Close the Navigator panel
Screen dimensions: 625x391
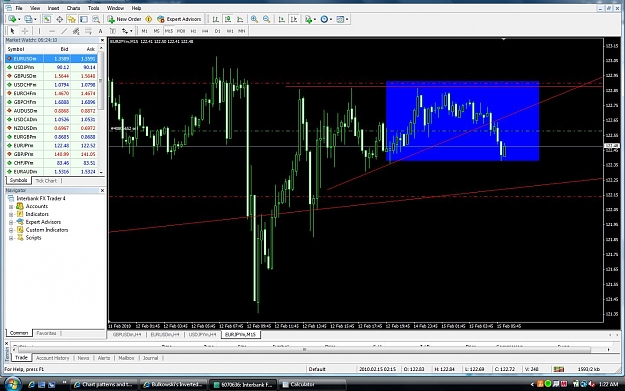[102, 191]
